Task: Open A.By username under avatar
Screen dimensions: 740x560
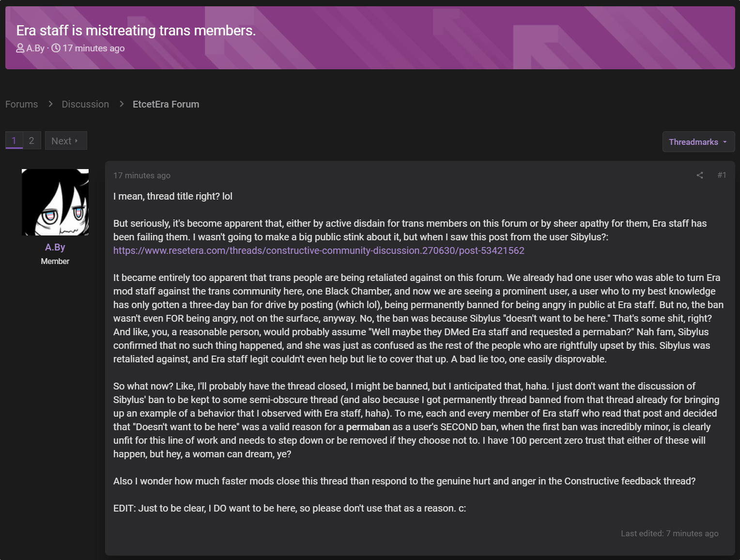Action: point(55,247)
